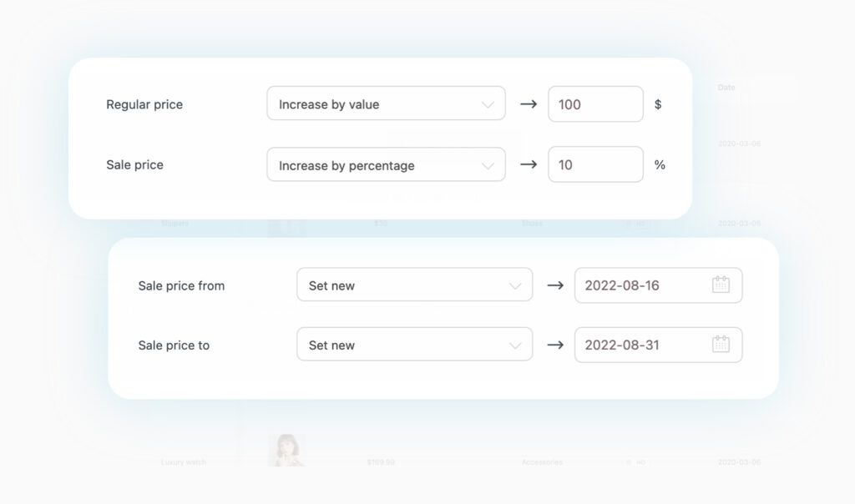Open the Set new dropdown for Sale price to
Image resolution: width=855 pixels, height=504 pixels.
tap(415, 344)
